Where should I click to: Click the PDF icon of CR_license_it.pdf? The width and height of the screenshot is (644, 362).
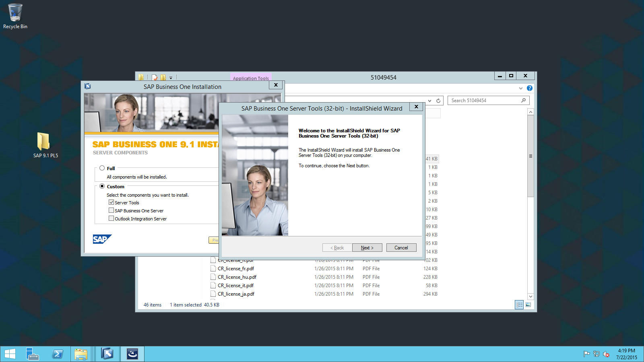point(213,286)
